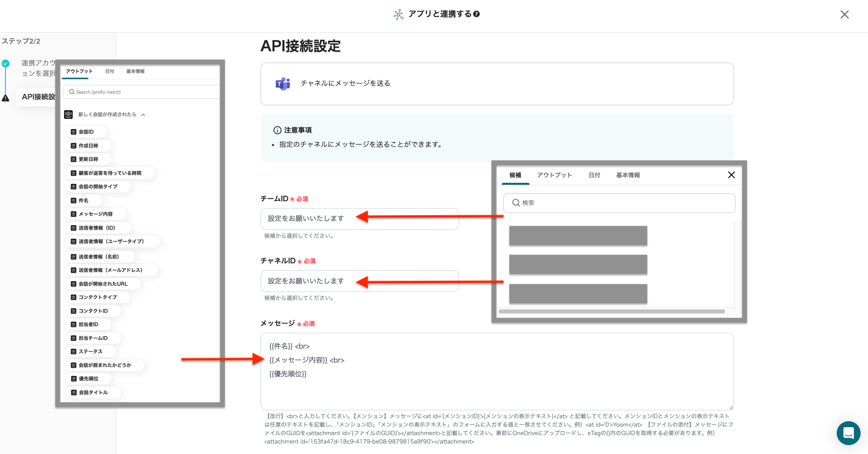Click the Intercom icon beside 新しく会話が作成されたら

tap(68, 115)
